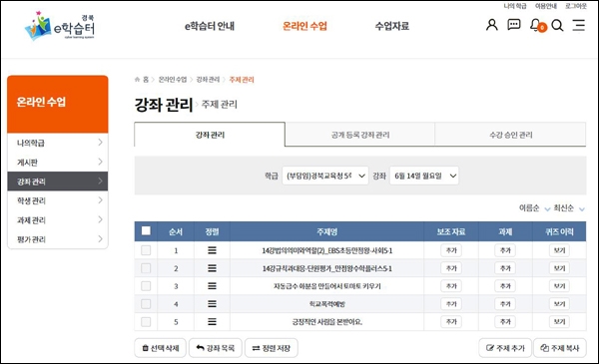The width and height of the screenshot is (599, 364).
Task: Sort by 최신순
Action: pos(569,208)
